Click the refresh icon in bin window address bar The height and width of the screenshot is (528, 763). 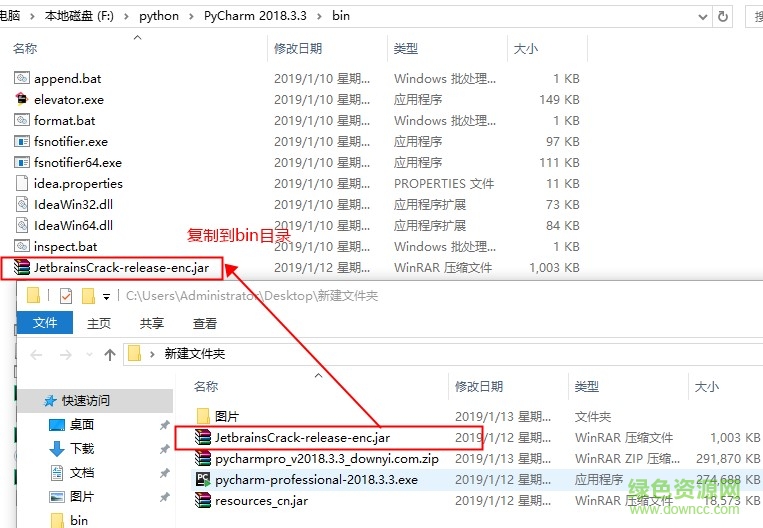[723, 17]
